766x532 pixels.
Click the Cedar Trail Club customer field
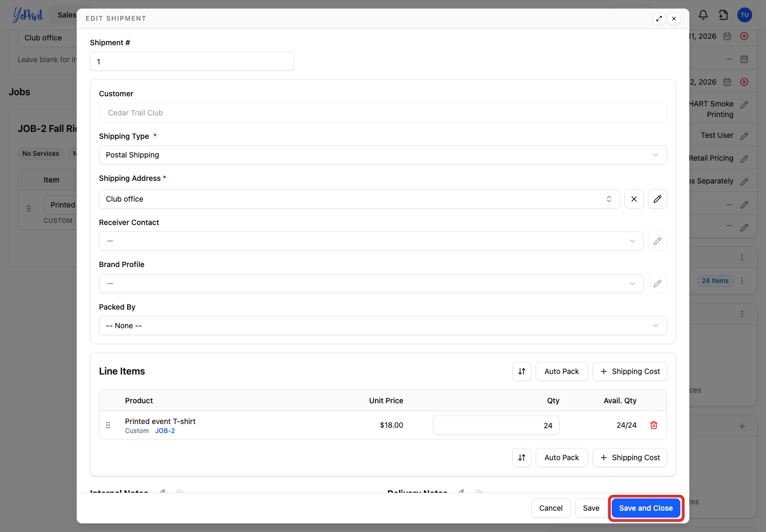(383, 113)
